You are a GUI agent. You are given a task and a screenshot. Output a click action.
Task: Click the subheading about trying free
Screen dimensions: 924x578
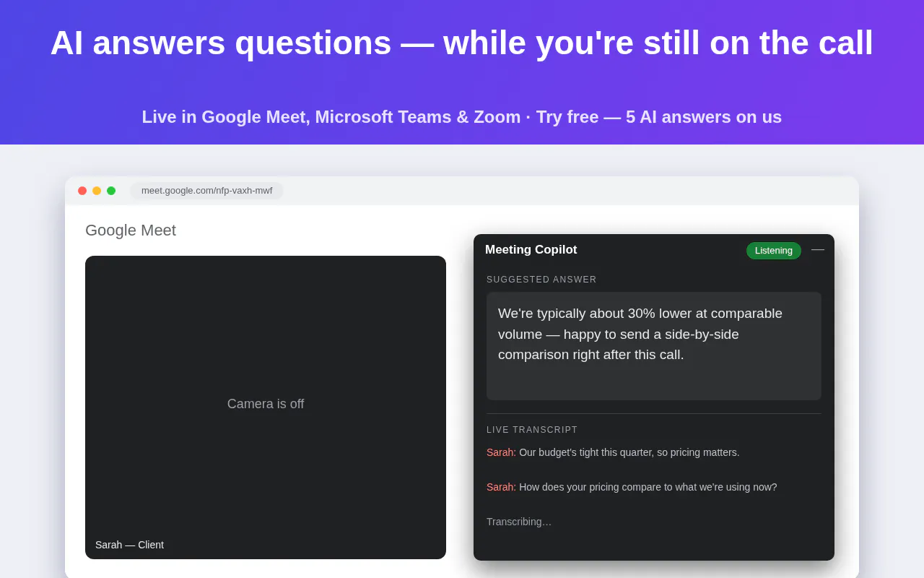(462, 117)
